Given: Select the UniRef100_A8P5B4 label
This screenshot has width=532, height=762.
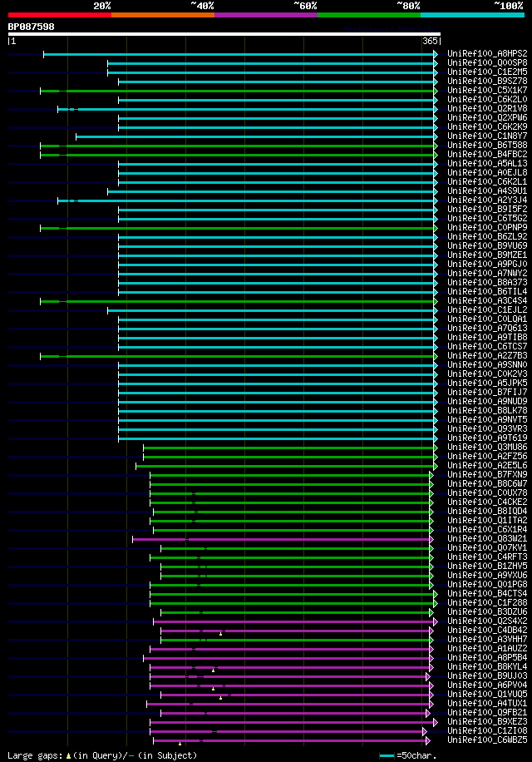Looking at the screenshot, I should 487,657.
